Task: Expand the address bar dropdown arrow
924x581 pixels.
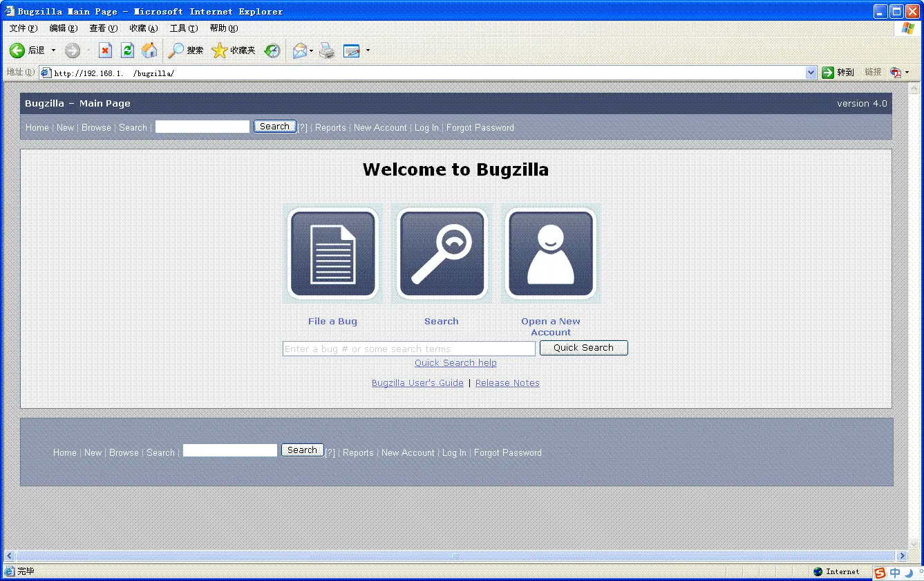Action: click(811, 73)
